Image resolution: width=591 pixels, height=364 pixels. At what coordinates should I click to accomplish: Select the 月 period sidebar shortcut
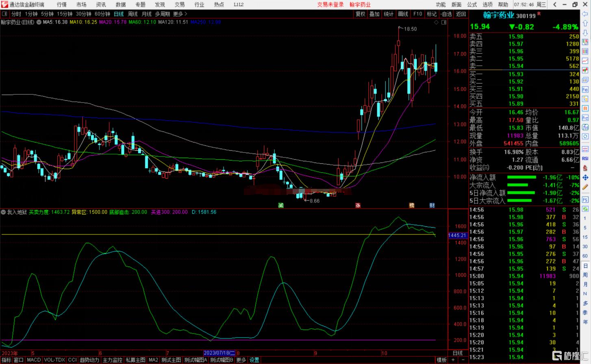[x=585, y=284]
